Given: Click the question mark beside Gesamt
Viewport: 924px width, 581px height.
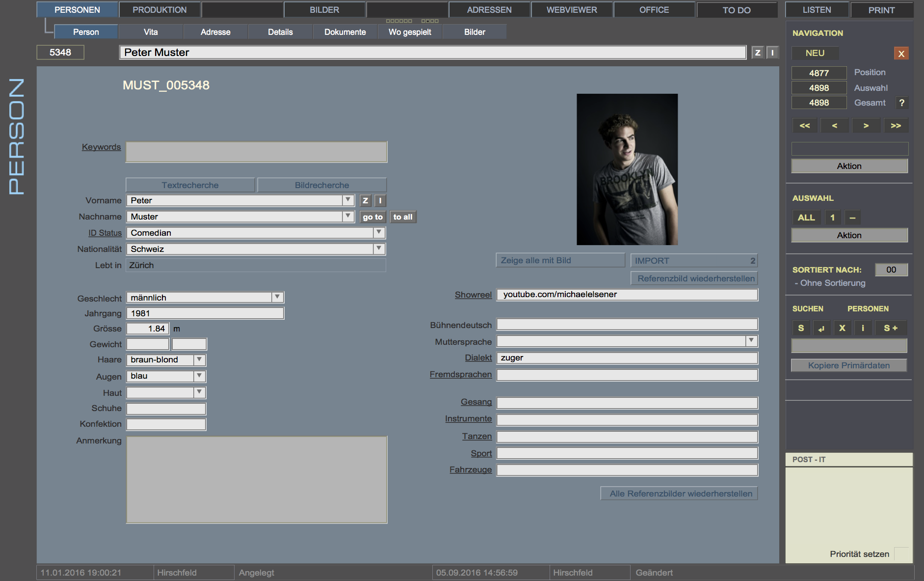Looking at the screenshot, I should pos(901,103).
